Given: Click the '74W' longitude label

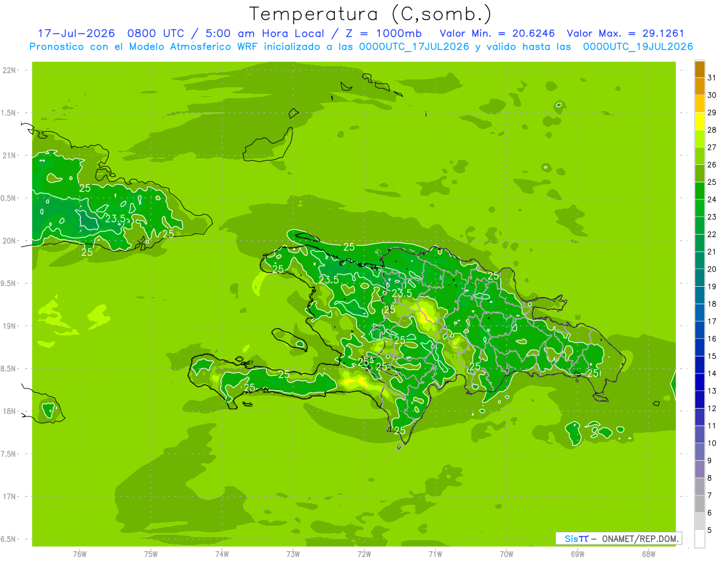Looking at the screenshot, I should (x=222, y=554).
